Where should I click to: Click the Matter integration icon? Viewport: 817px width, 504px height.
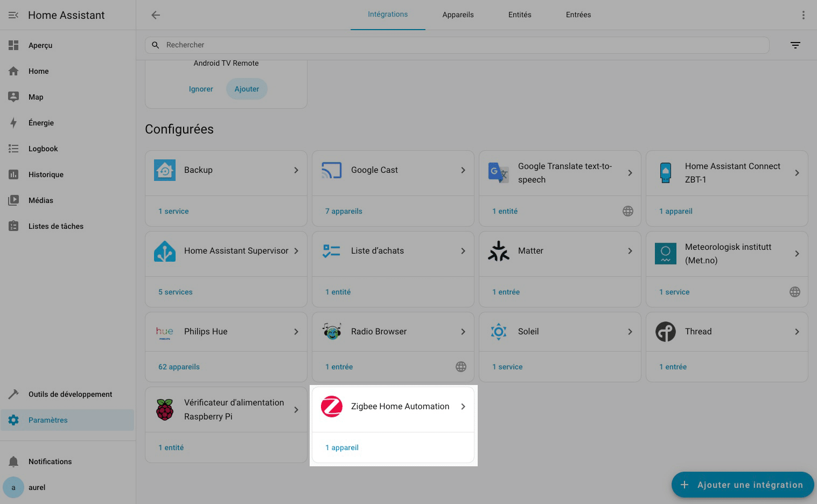click(x=499, y=251)
